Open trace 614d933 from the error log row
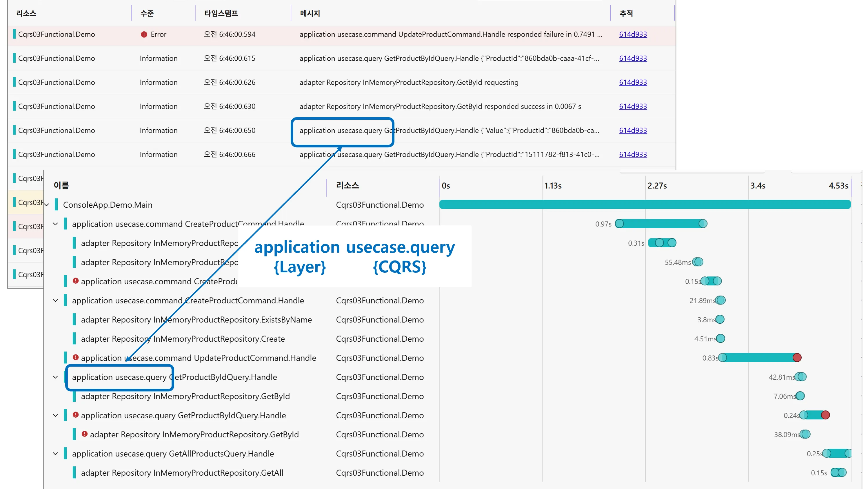This screenshot has width=868, height=489. point(633,34)
